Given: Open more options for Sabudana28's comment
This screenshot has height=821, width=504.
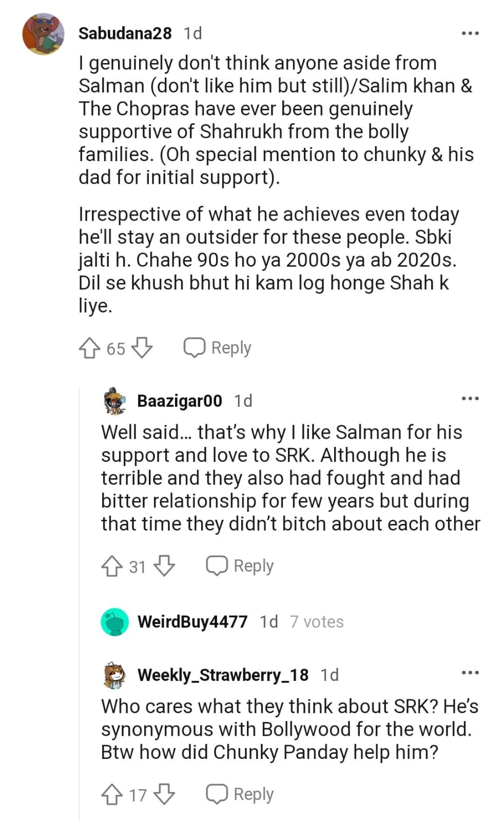Looking at the screenshot, I should [x=470, y=33].
